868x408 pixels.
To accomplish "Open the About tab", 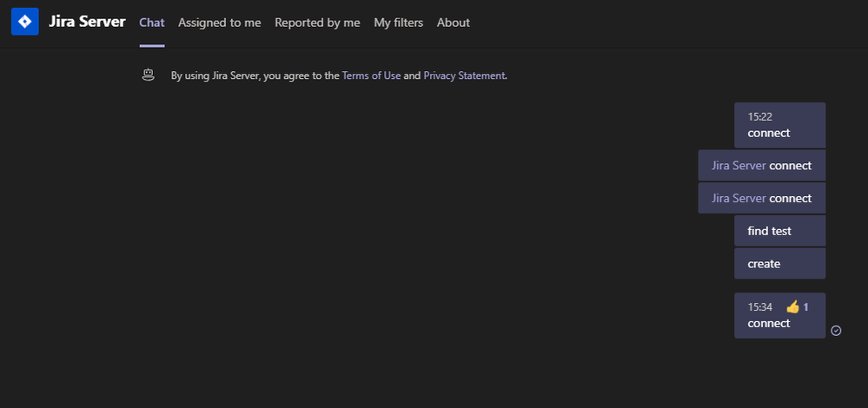I will (453, 23).
